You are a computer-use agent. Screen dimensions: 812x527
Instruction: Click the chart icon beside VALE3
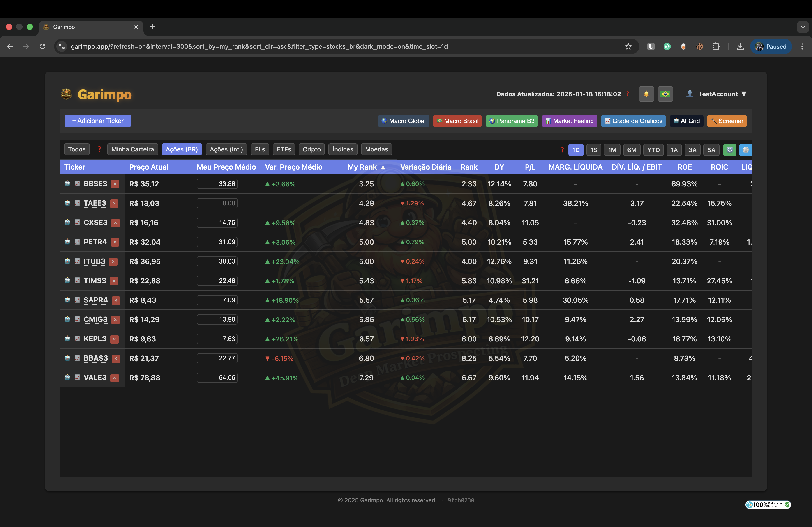[77, 378]
